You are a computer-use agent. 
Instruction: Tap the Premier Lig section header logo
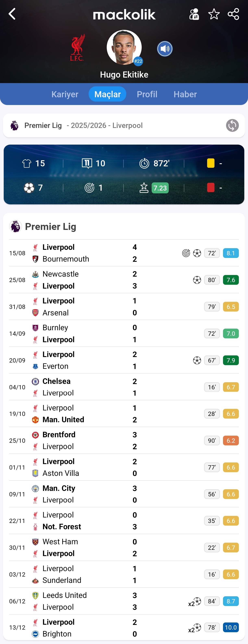(x=15, y=226)
